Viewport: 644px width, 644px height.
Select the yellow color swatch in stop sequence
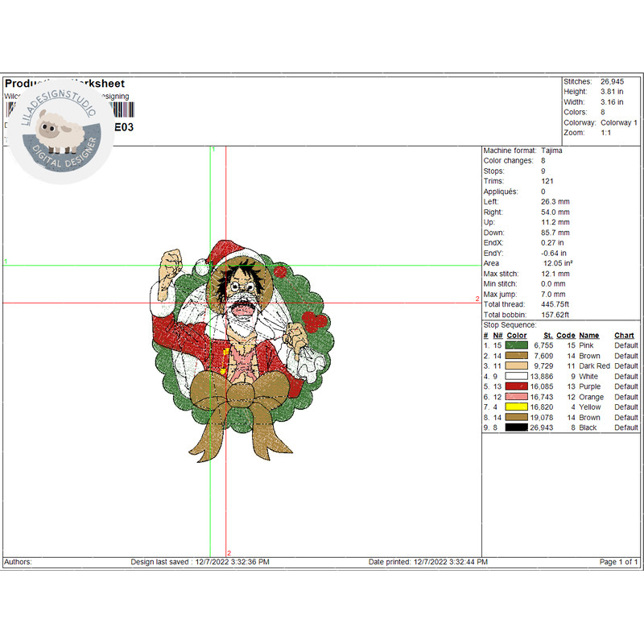(516, 407)
